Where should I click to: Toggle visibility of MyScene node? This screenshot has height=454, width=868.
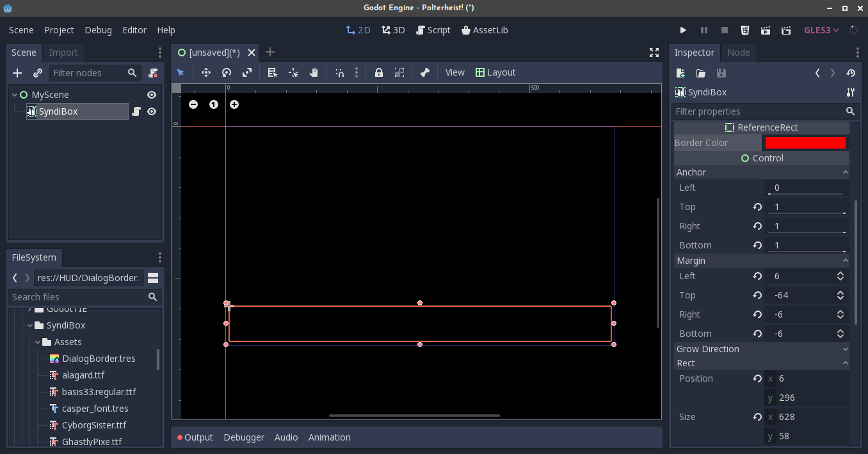152,95
